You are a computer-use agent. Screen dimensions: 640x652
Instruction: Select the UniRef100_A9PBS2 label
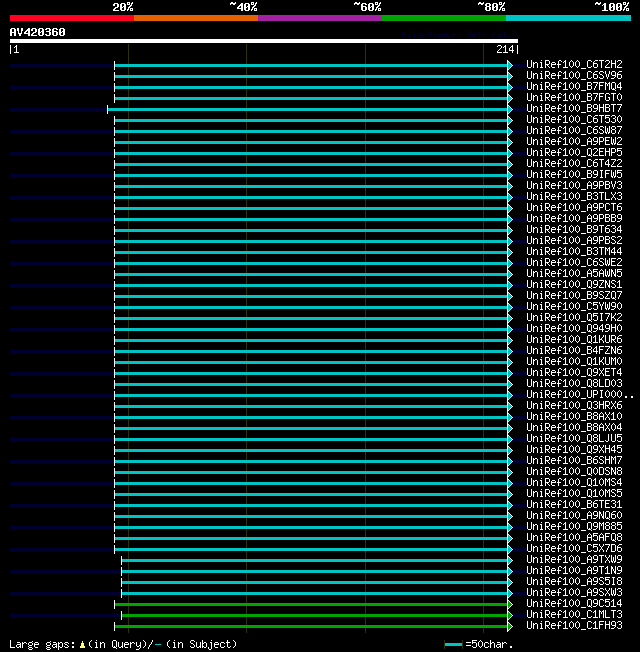click(x=574, y=240)
